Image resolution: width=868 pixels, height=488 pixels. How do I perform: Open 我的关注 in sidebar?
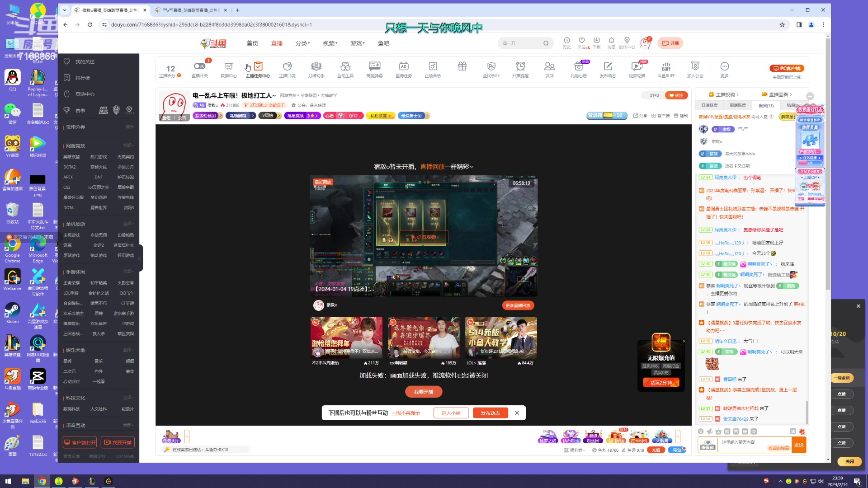[85, 61]
